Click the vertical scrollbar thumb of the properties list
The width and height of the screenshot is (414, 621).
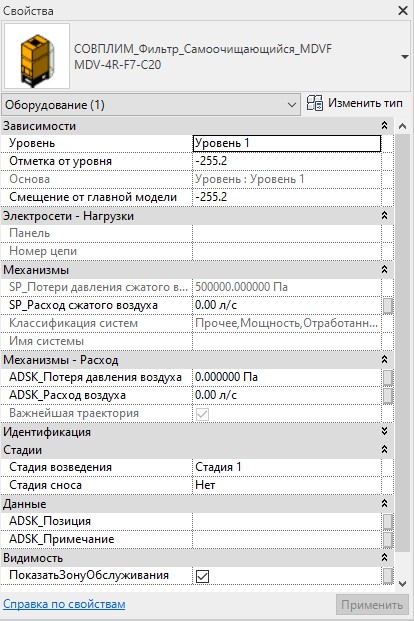click(403, 343)
